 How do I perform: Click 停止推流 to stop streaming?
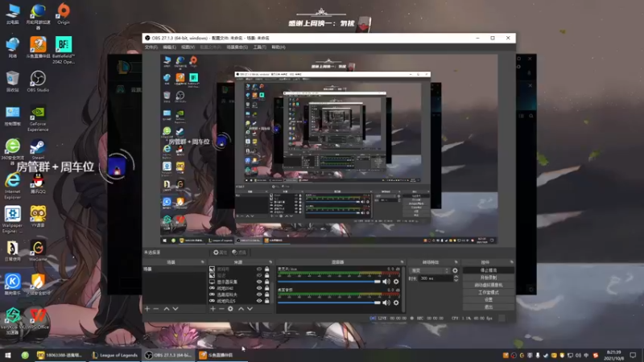pos(489,270)
